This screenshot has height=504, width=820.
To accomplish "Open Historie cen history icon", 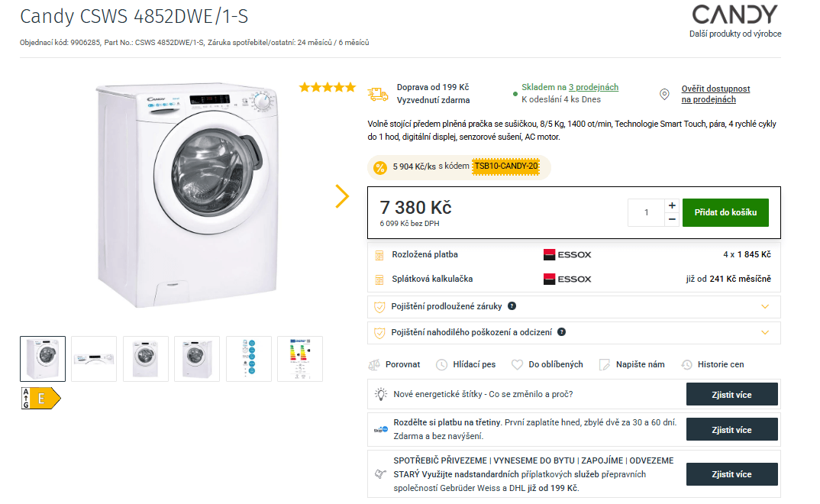I will point(686,365).
